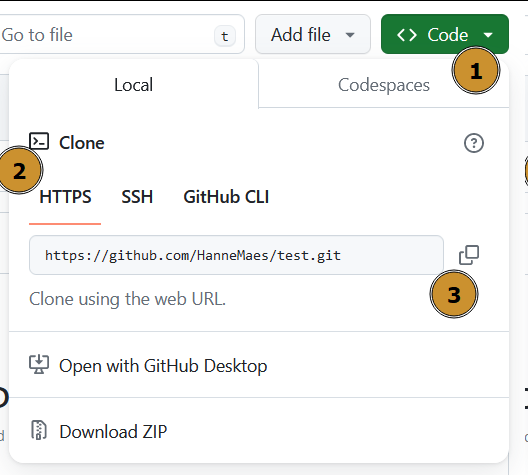Expand the Add file dropdown

coord(313,34)
